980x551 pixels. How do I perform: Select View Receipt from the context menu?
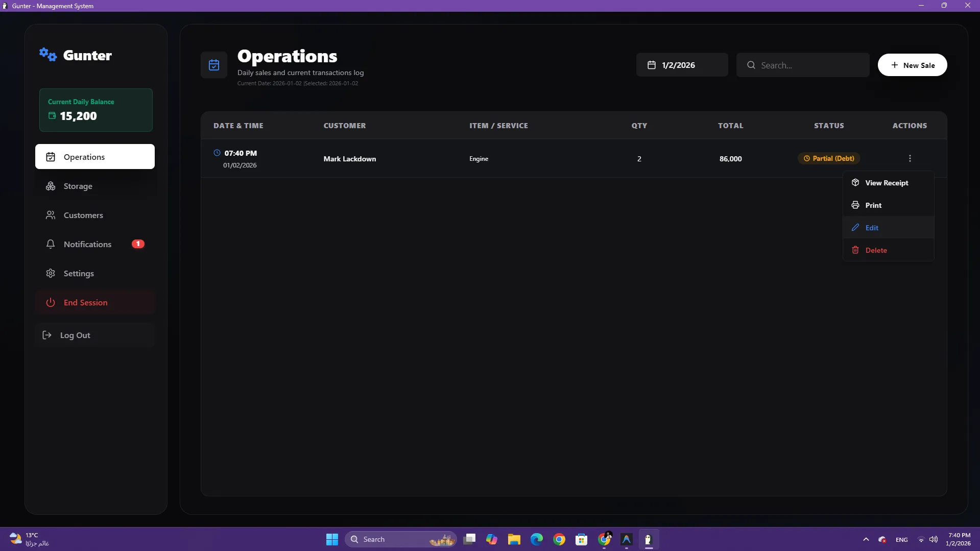coord(888,183)
